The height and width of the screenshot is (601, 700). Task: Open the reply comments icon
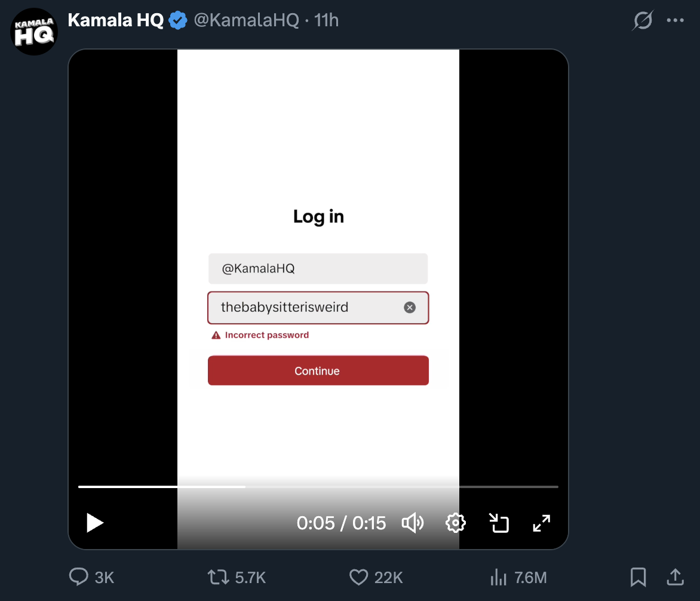79,577
